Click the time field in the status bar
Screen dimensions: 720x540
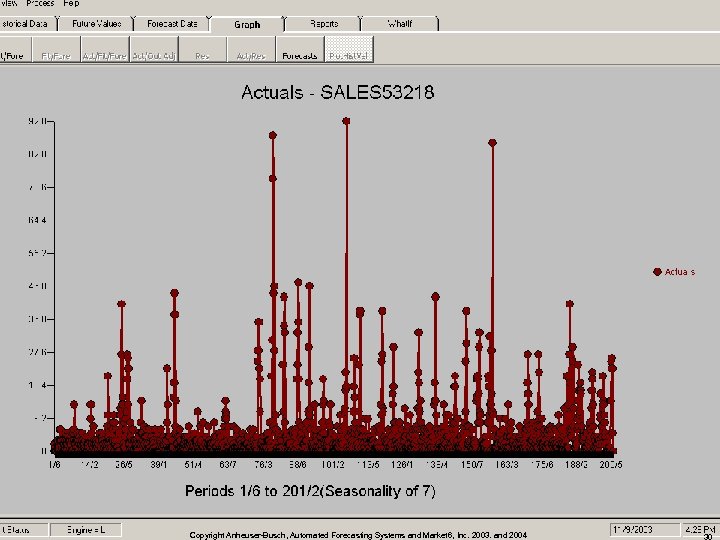coord(700,529)
